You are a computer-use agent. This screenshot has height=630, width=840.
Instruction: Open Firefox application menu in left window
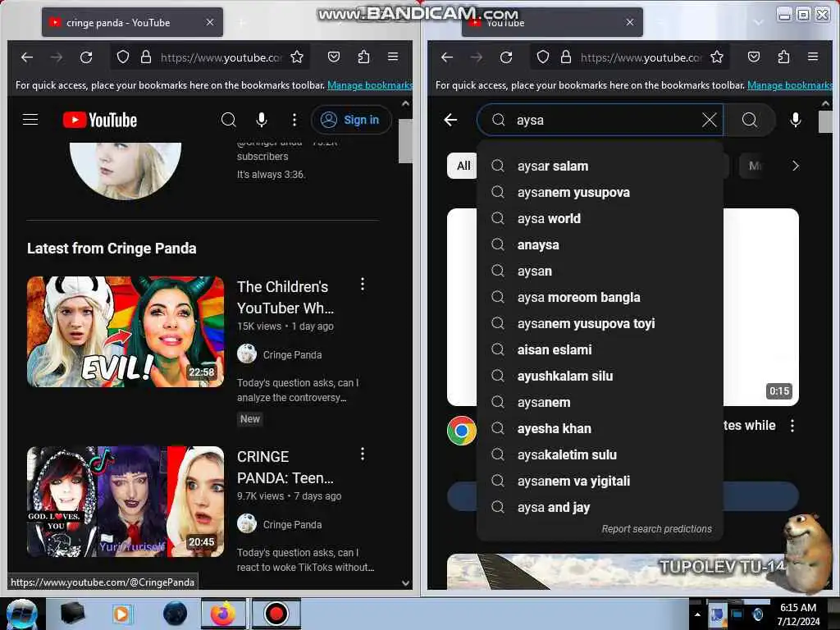click(x=393, y=57)
